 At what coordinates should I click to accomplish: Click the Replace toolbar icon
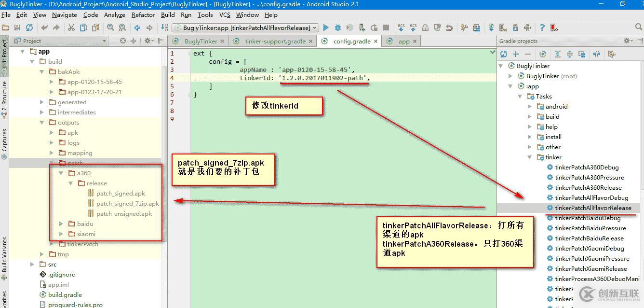[122, 28]
